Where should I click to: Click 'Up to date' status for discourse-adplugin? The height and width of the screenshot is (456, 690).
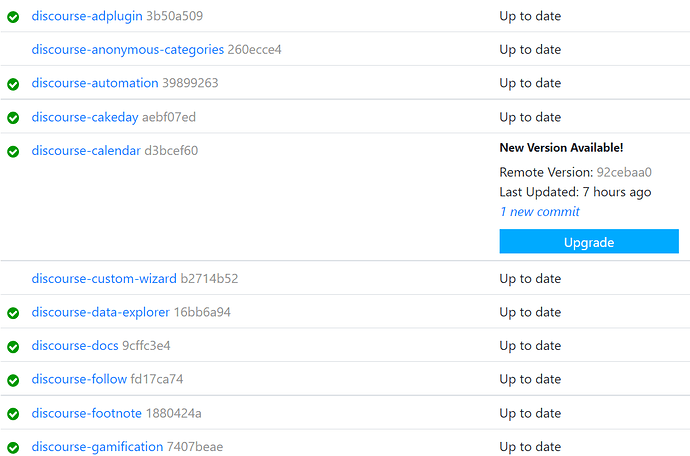(x=530, y=16)
